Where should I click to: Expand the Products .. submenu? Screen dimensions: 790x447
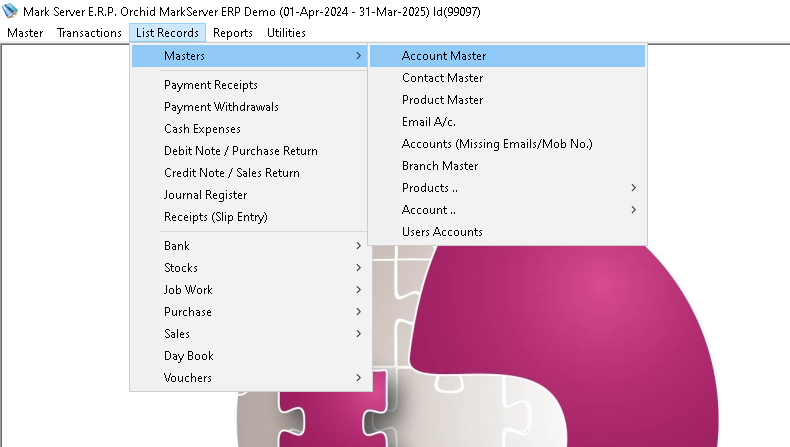(507, 188)
